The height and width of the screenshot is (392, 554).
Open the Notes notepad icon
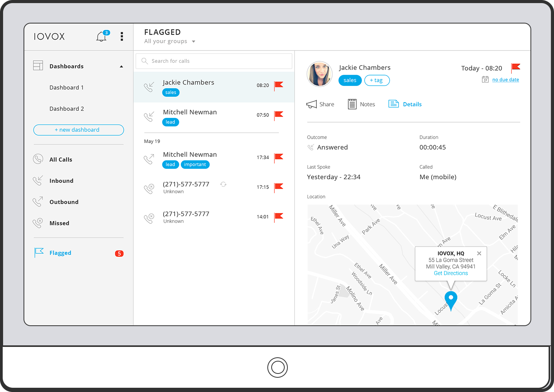tap(352, 104)
